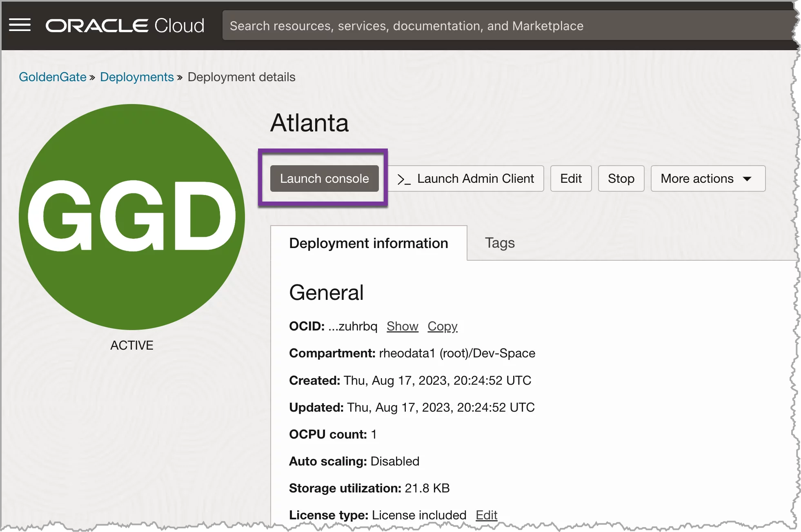Click the OCPU count value
The height and width of the screenshot is (532, 801).
374,434
